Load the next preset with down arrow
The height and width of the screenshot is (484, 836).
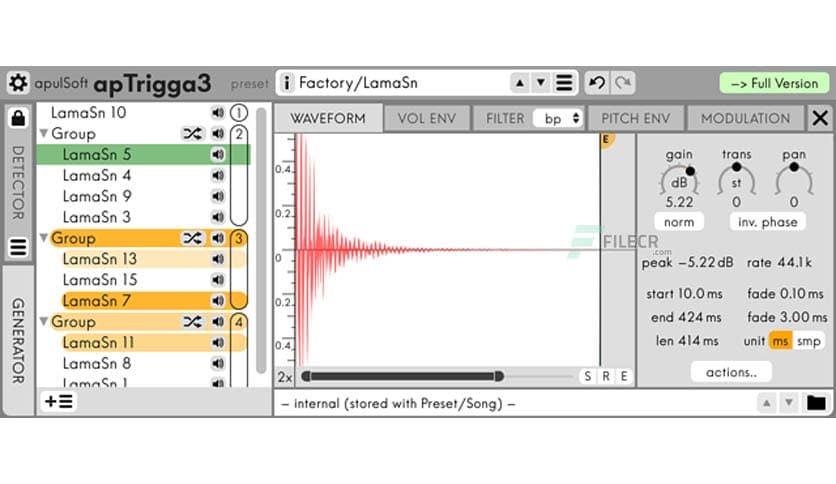541,83
